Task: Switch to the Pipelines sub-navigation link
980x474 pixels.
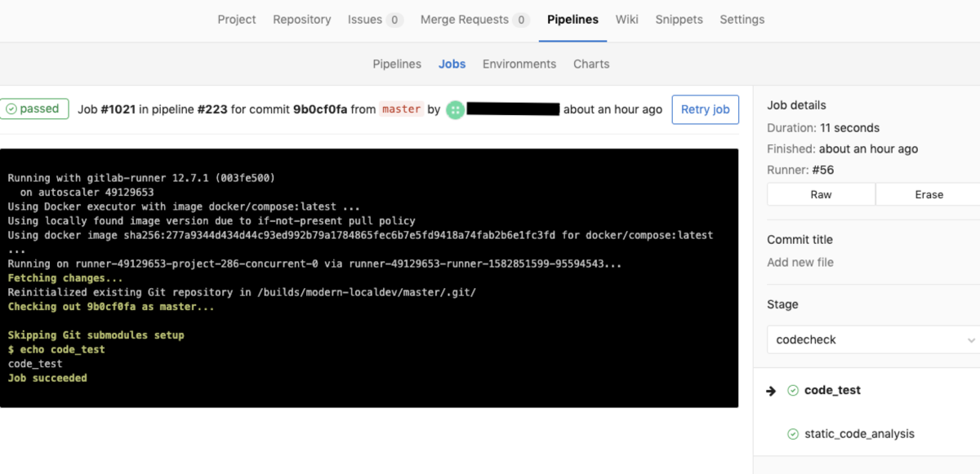Action: 397,64
